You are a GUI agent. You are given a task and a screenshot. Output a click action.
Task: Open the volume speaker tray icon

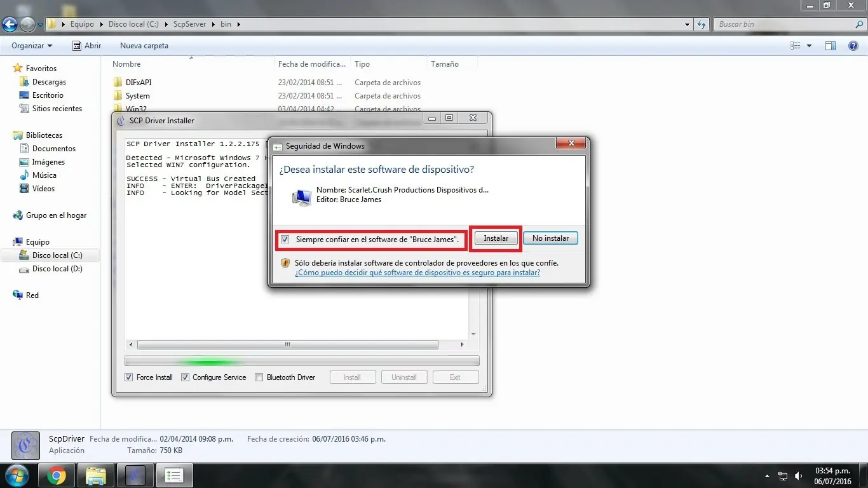click(x=799, y=476)
